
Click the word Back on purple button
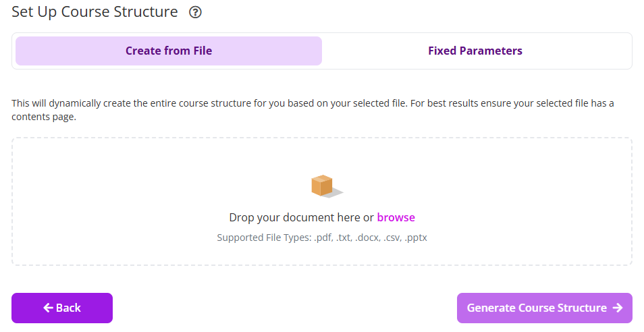click(x=68, y=308)
